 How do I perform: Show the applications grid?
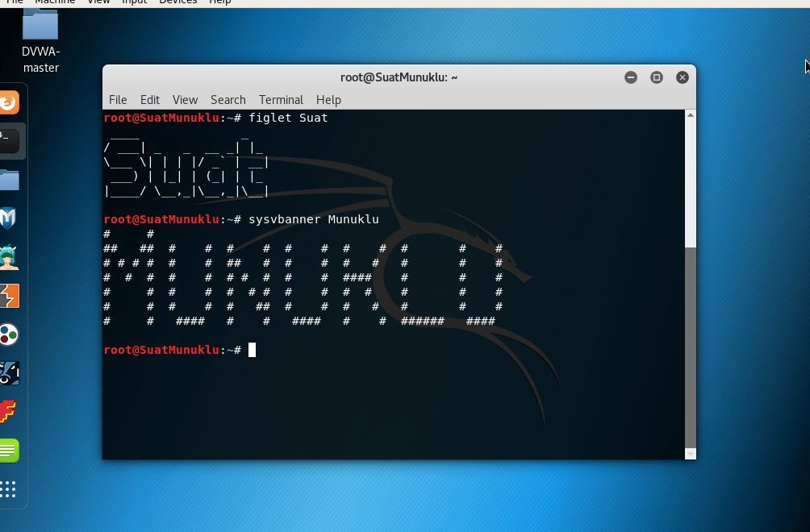tap(8, 488)
